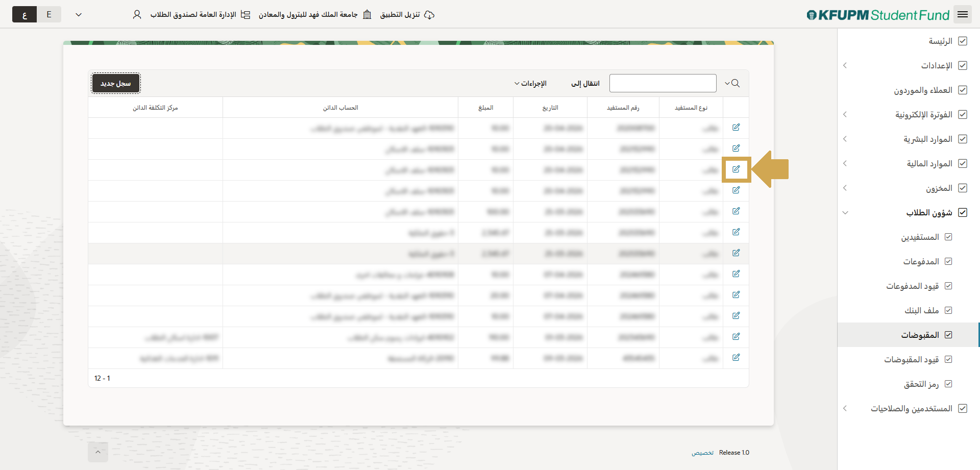980x470 pixels.
Task: Click the user profile icon
Action: (x=137, y=15)
